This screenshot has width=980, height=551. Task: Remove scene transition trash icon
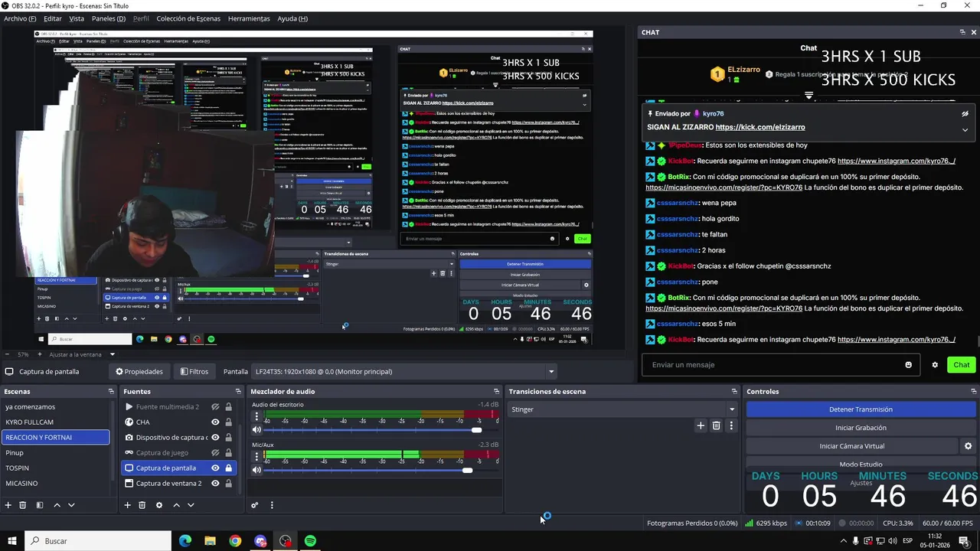[x=717, y=425]
